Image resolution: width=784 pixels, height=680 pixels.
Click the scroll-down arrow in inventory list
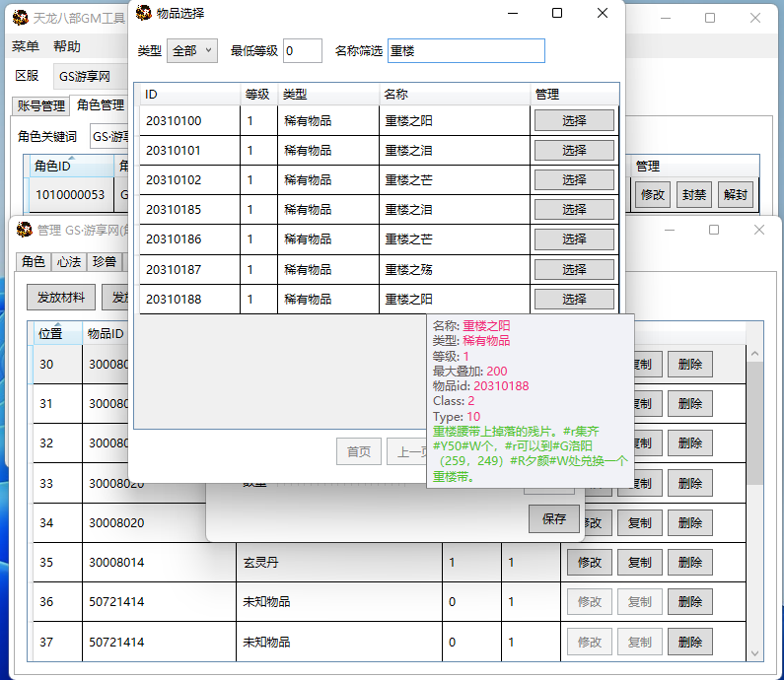click(x=754, y=653)
